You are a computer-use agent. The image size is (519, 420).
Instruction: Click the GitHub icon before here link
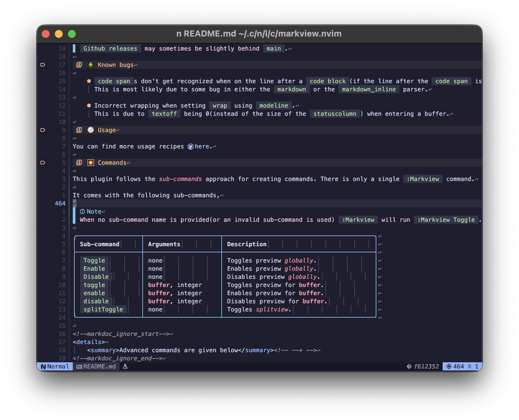point(191,147)
